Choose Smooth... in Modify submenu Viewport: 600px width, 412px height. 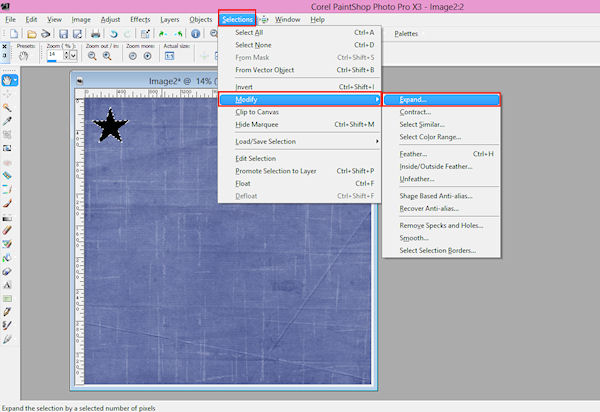pos(441,238)
